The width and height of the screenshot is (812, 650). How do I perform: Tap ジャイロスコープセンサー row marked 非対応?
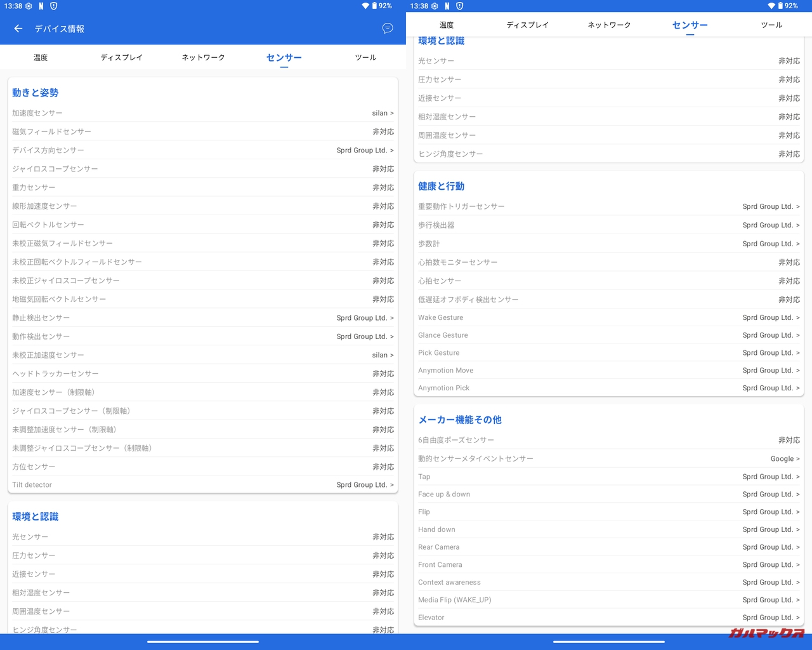coord(203,169)
